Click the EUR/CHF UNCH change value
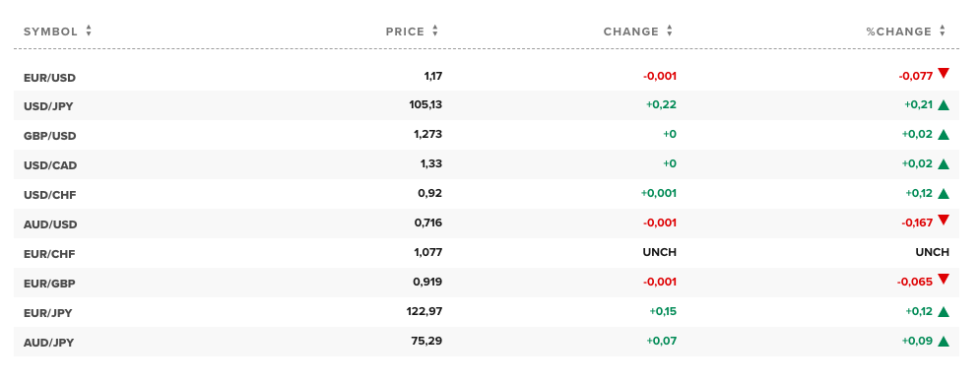The height and width of the screenshot is (382, 980). click(x=659, y=253)
